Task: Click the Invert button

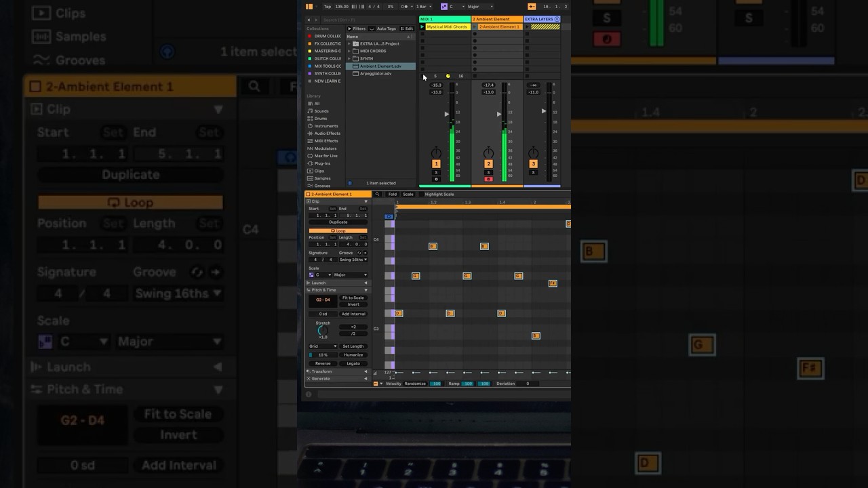Action: click(x=353, y=304)
